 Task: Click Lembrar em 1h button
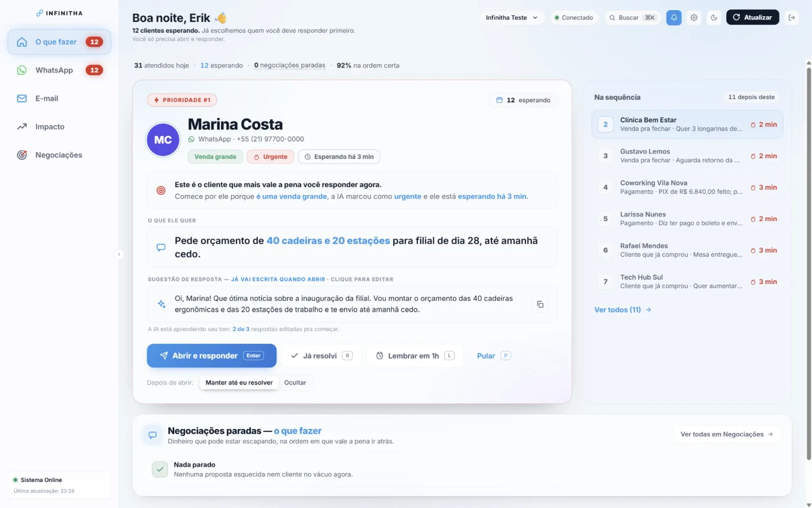point(415,356)
